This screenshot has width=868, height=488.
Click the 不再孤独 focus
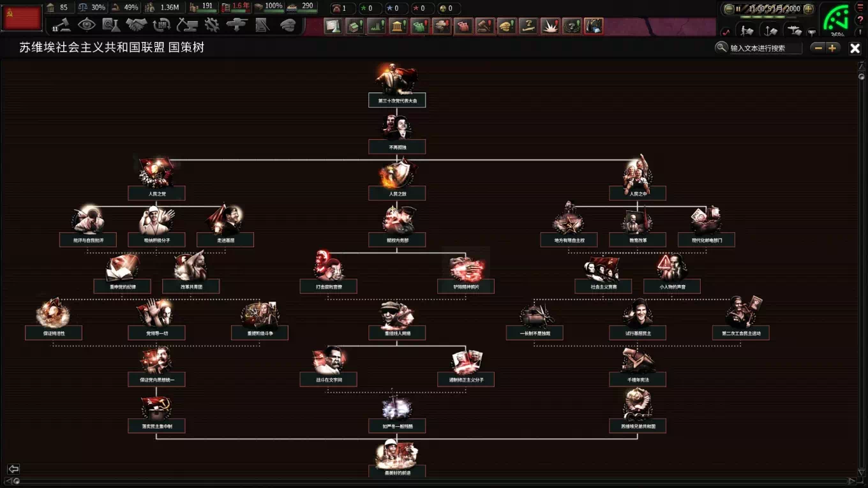tap(397, 147)
